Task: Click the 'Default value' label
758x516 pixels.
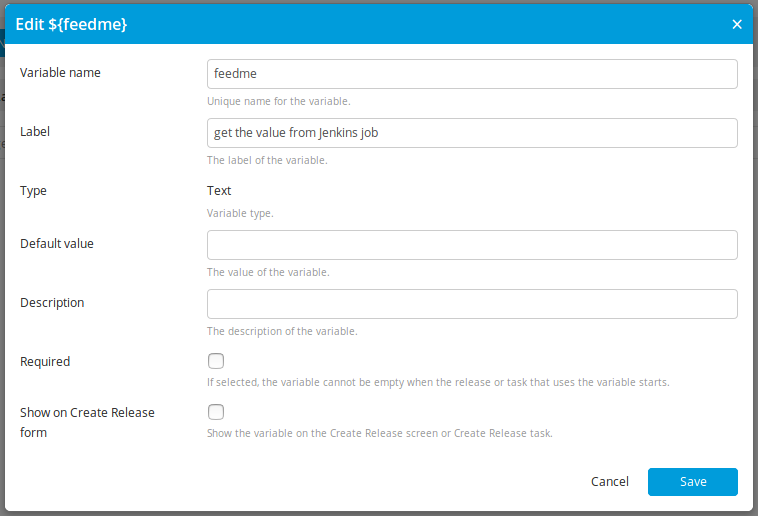Action: click(x=57, y=244)
